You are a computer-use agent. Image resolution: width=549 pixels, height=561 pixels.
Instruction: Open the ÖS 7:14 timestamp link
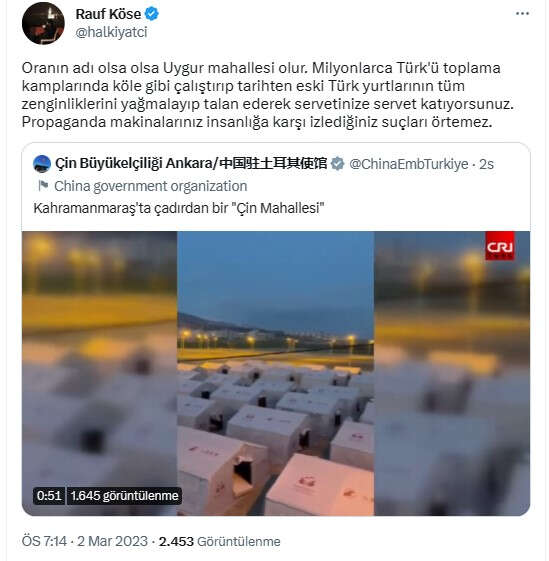[x=44, y=541]
